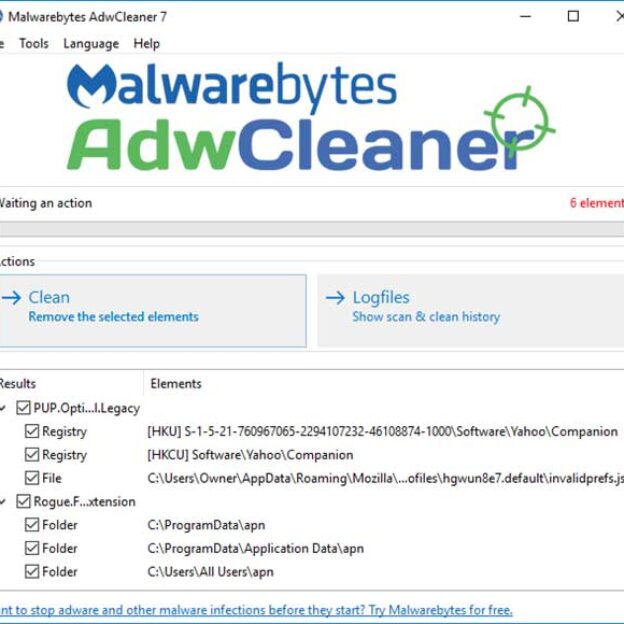The width and height of the screenshot is (624, 624).
Task: Click the arrow icon beside Clean
Action: pos(12,298)
